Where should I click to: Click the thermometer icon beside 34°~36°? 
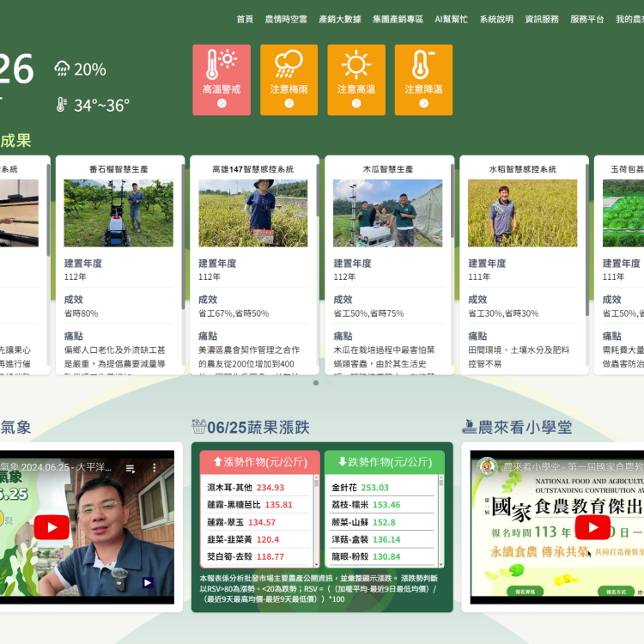[x=62, y=105]
